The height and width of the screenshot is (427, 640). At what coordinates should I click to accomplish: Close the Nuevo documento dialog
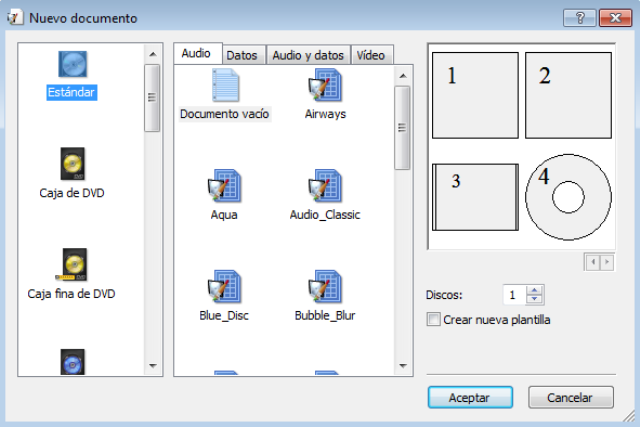point(615,18)
